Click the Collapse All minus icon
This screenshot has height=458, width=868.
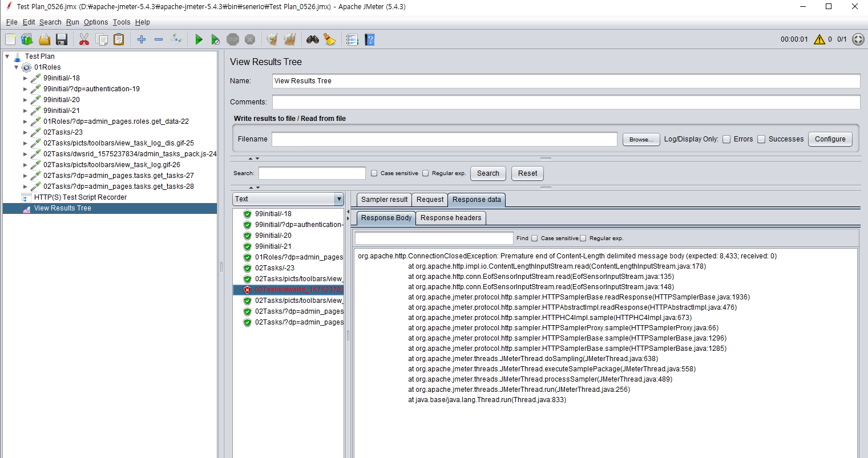[159, 39]
